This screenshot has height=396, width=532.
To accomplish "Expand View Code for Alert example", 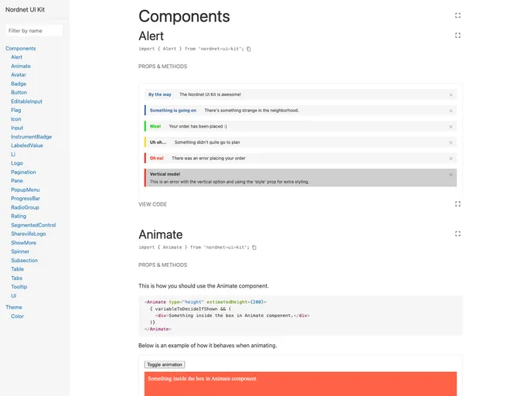I will coord(152,204).
